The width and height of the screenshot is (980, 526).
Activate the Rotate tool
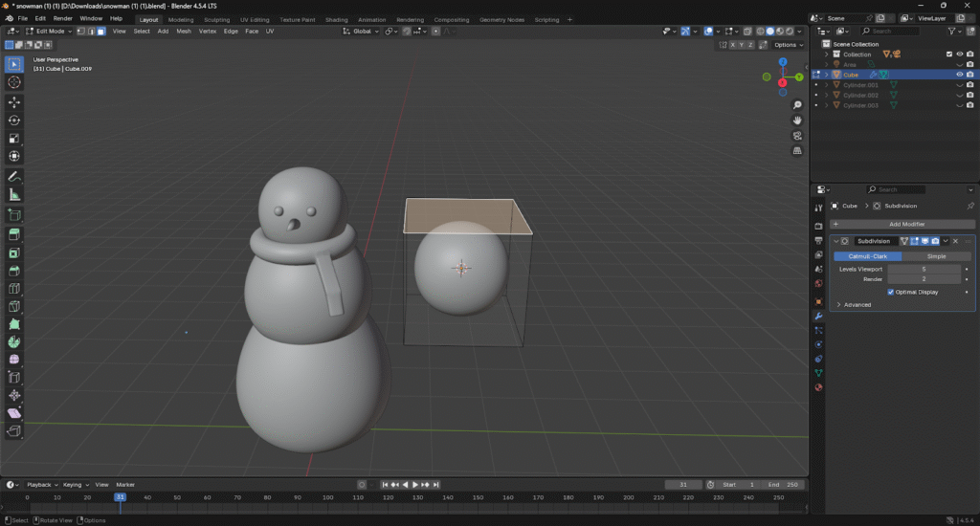click(x=14, y=120)
